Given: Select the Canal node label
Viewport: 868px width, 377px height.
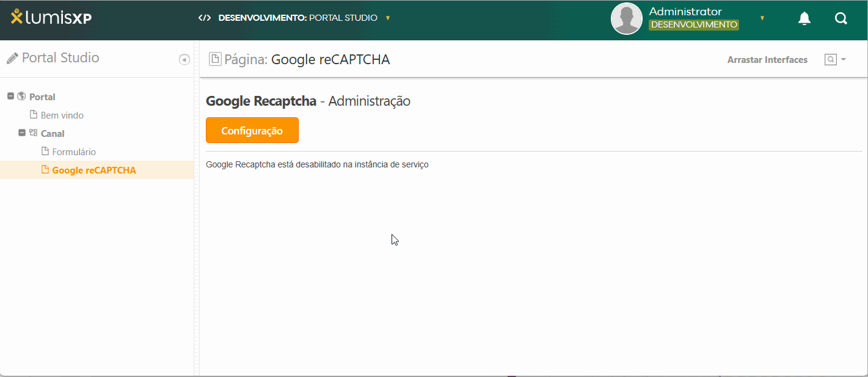Looking at the screenshot, I should (53, 133).
